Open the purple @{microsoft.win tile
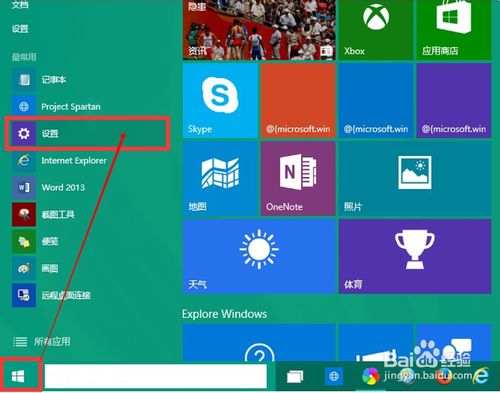This screenshot has width=500, height=393. (454, 100)
